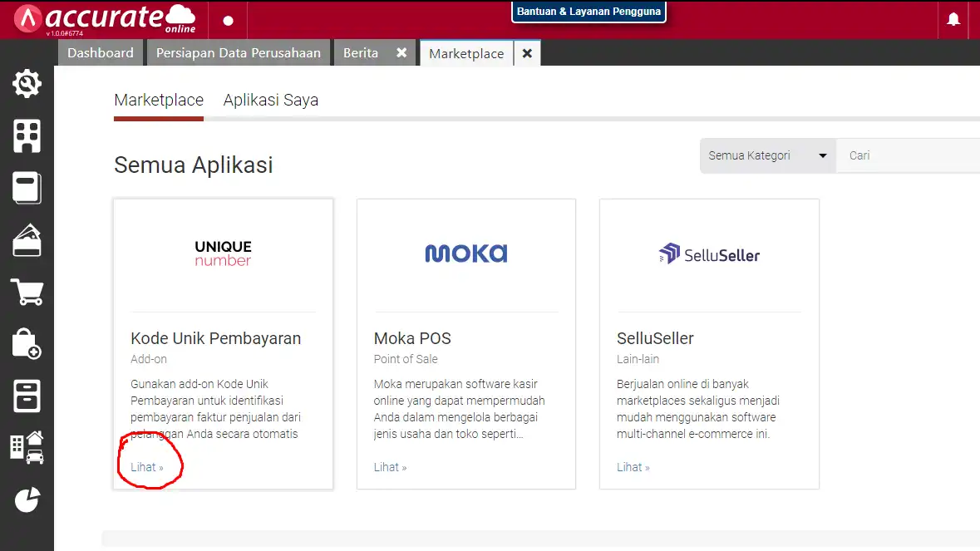Open the Aplikasi Saya sub-tab
Viewport: 980px width, 551px height.
[x=271, y=100]
